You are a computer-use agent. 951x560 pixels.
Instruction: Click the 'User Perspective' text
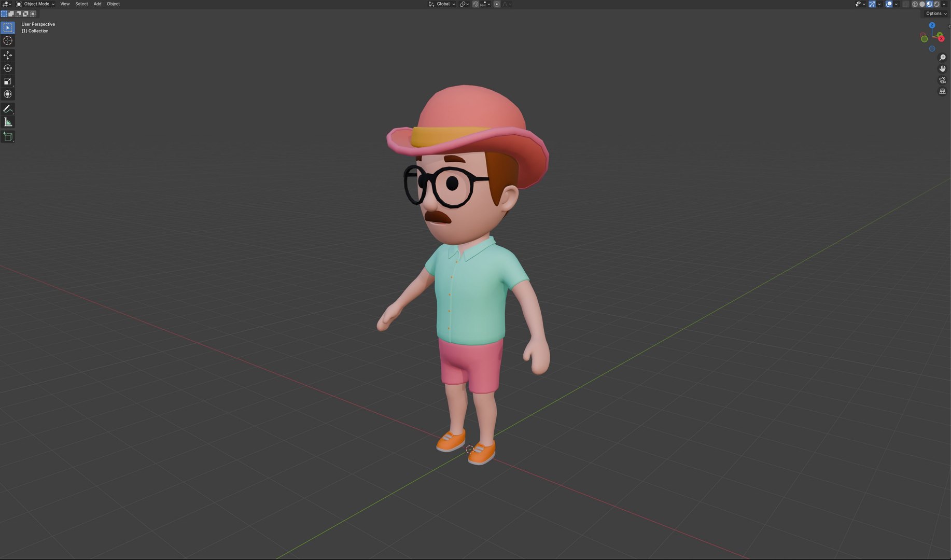[38, 24]
